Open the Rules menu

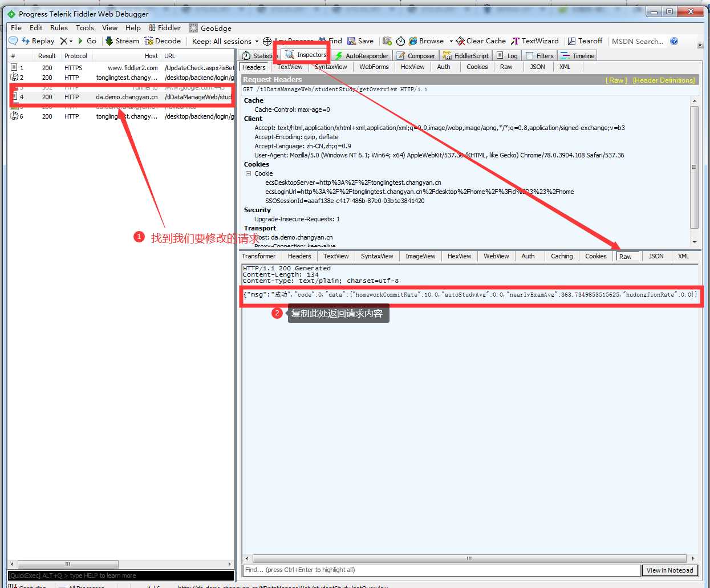pos(59,28)
